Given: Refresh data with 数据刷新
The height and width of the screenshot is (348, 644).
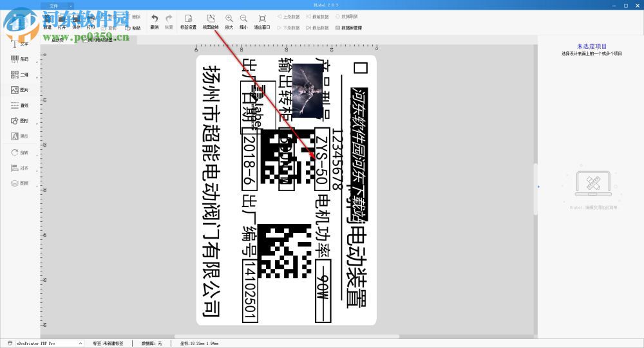Looking at the screenshot, I should coord(346,17).
